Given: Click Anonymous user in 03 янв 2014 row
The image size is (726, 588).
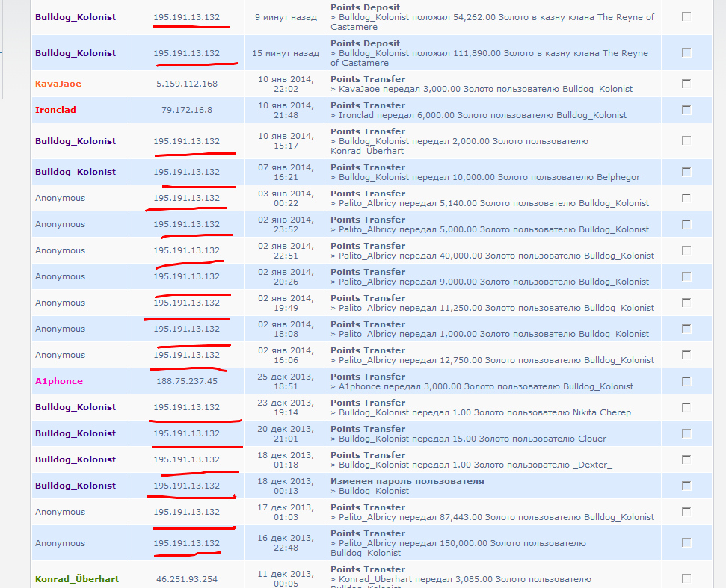Looking at the screenshot, I should pyautogui.click(x=60, y=198).
